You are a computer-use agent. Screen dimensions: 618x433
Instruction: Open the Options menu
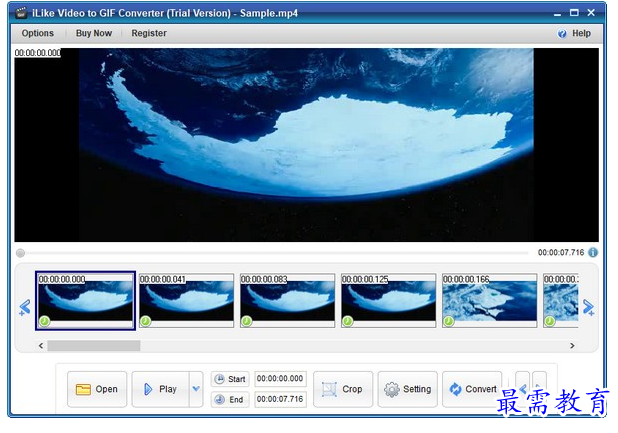tap(37, 33)
